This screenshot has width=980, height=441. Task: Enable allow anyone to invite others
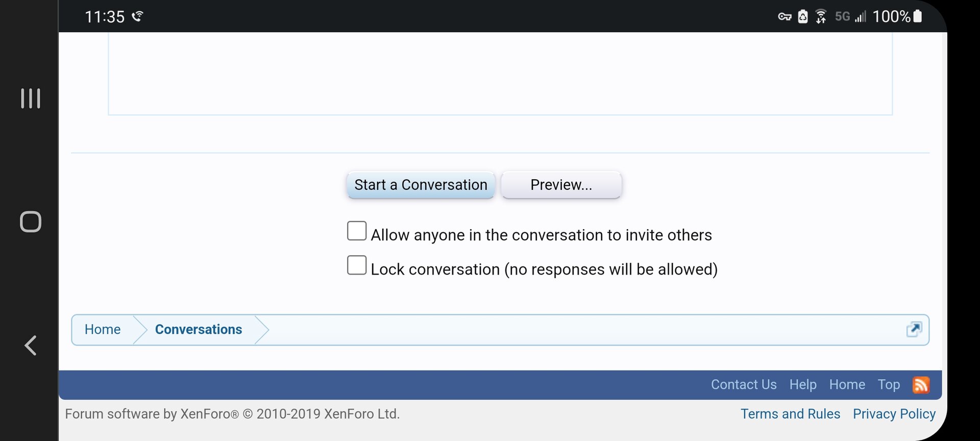(x=357, y=231)
